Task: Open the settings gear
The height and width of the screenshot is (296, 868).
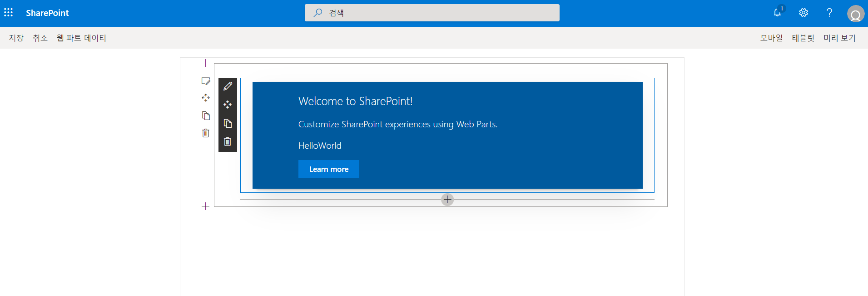Action: coord(804,13)
